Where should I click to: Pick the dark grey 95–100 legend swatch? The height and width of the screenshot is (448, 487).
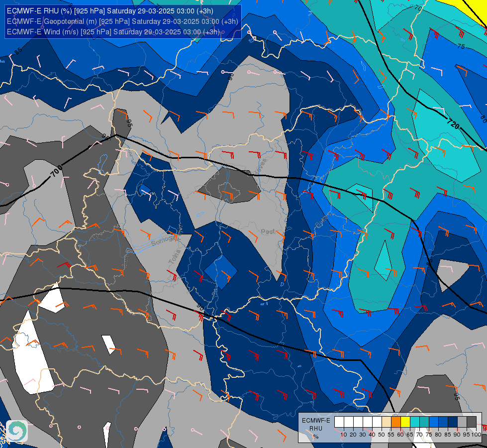point(472,422)
